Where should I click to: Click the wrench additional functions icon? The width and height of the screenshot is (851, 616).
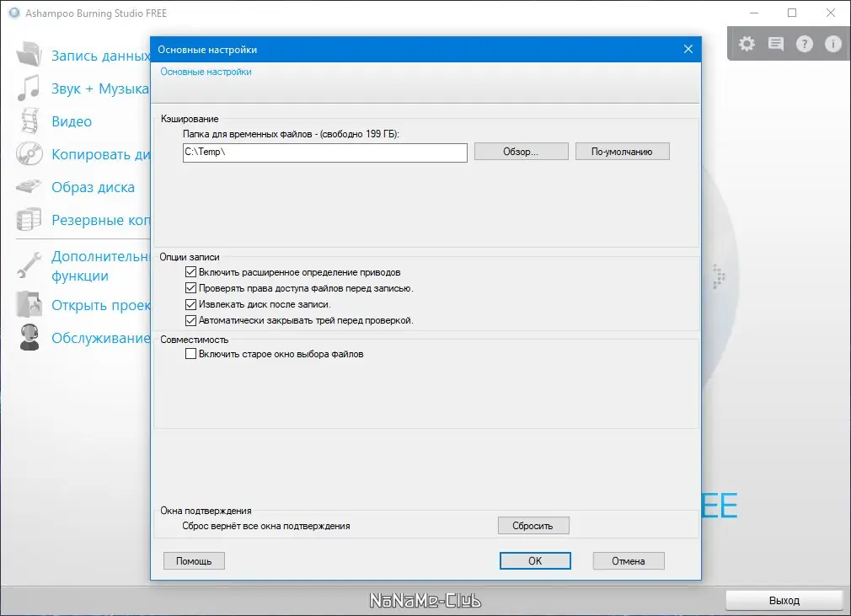[x=29, y=265]
